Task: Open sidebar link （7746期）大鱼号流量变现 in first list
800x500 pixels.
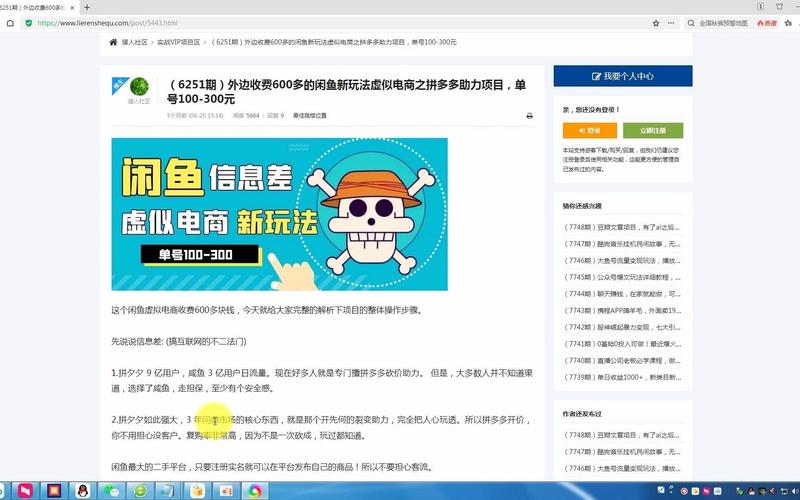Action: click(x=621, y=261)
